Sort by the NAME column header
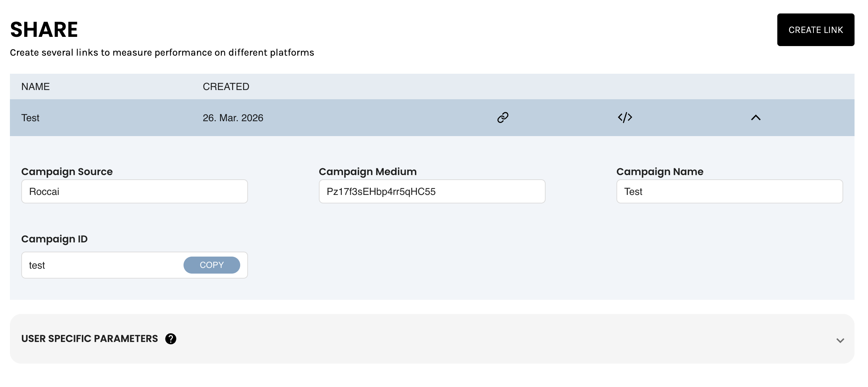Viewport: 868px width, 387px height. point(35,87)
